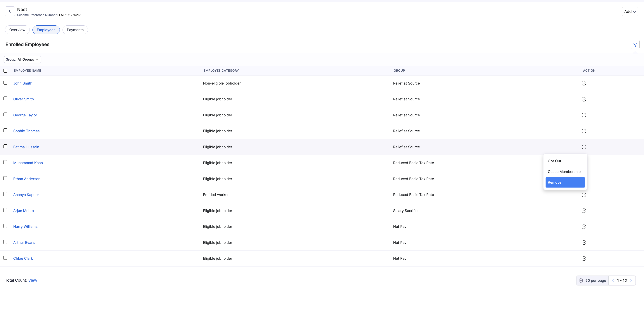Open action menu for Arjun Mehta
644x319 pixels.
(x=584, y=211)
